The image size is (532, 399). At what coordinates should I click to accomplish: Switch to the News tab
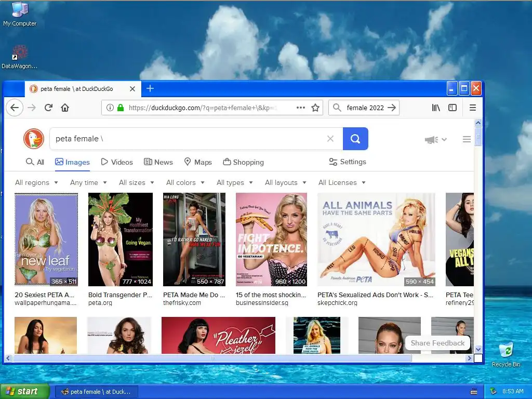(x=158, y=162)
